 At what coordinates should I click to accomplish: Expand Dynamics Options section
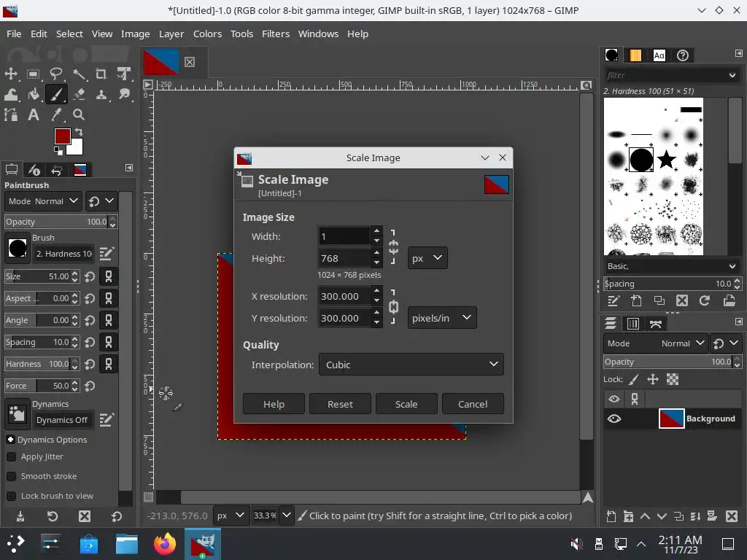pyautogui.click(x=10, y=439)
